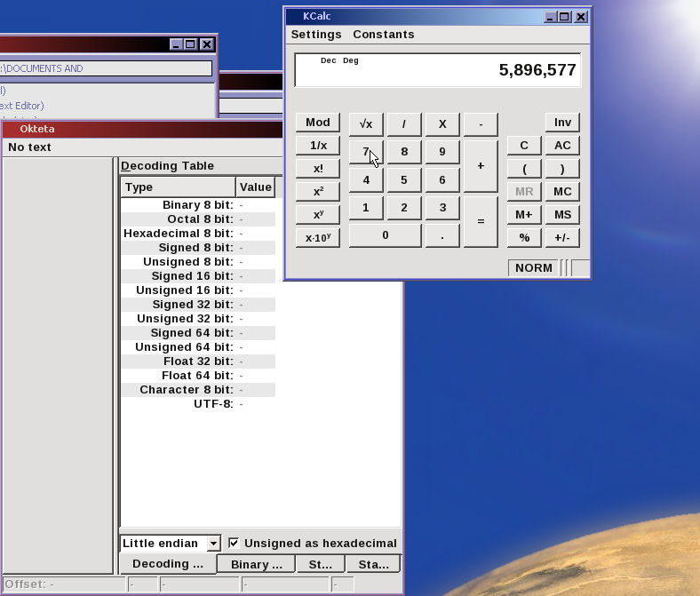Toggle the Inv inverse mode button
The height and width of the screenshot is (596, 700).
tap(562, 123)
